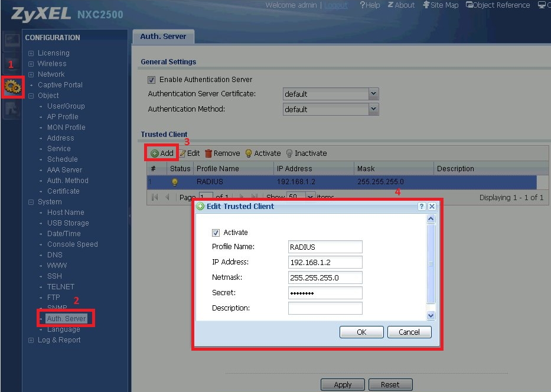Click the Add trusted client icon
551x392 pixels.
tap(155, 153)
